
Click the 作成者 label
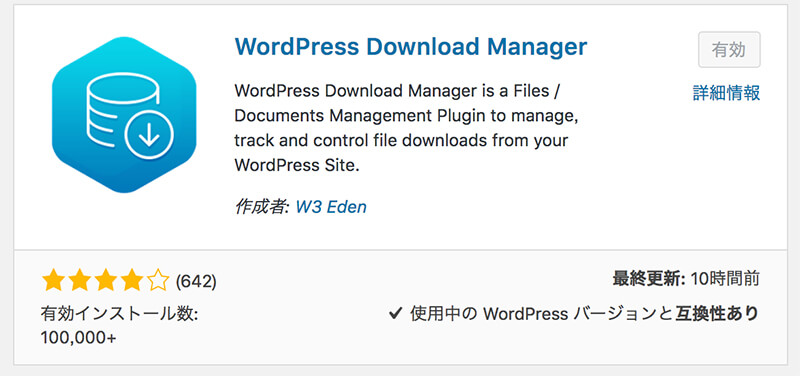pos(262,207)
